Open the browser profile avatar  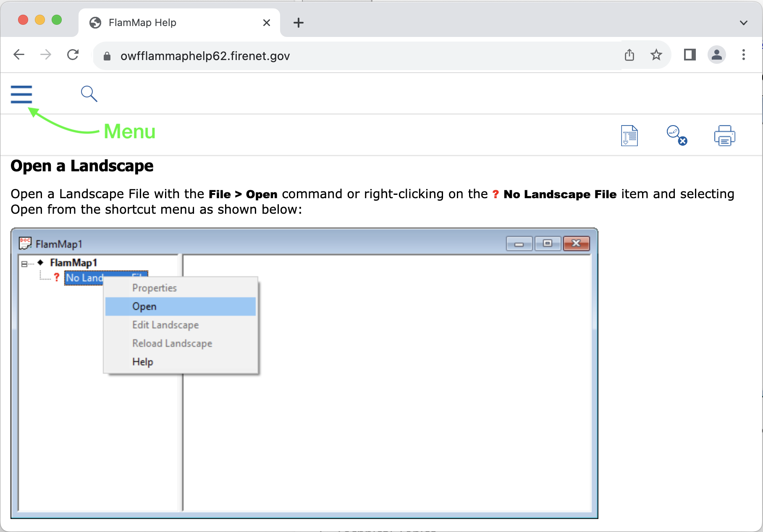point(717,55)
